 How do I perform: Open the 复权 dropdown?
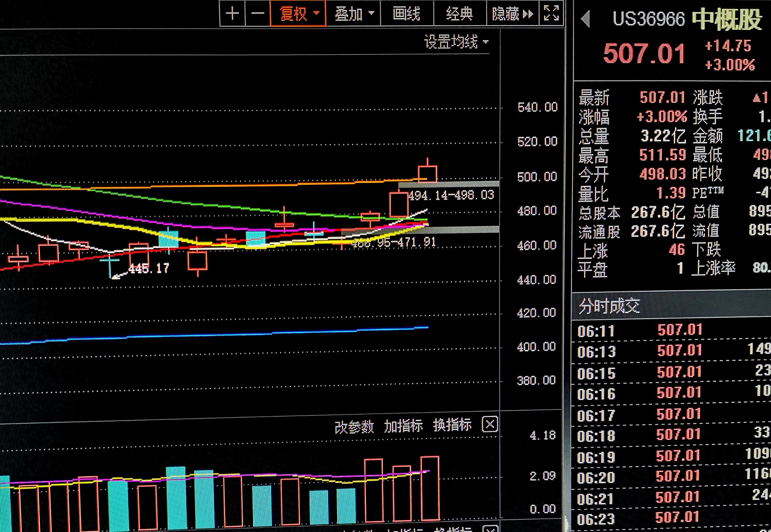[298, 14]
